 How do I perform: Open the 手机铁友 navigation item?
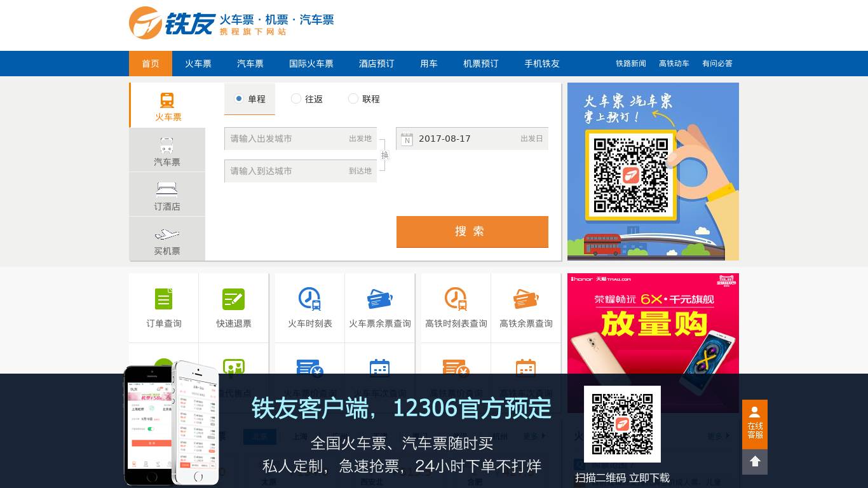pyautogui.click(x=542, y=64)
